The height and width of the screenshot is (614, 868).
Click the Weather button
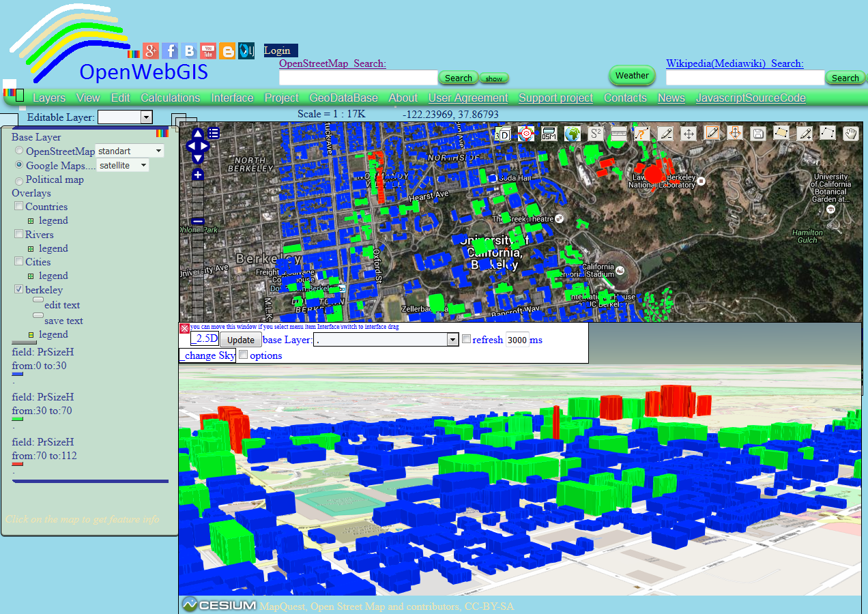pyautogui.click(x=632, y=75)
